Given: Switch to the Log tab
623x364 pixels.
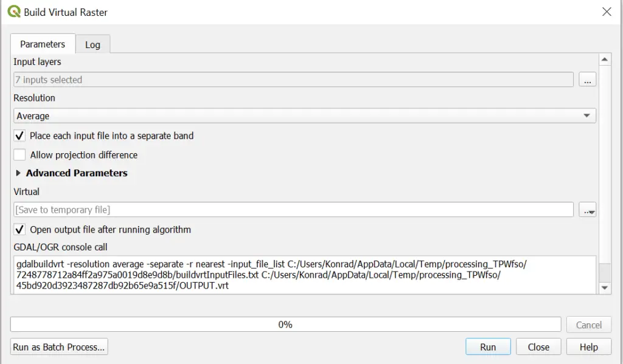Looking at the screenshot, I should (92, 44).
